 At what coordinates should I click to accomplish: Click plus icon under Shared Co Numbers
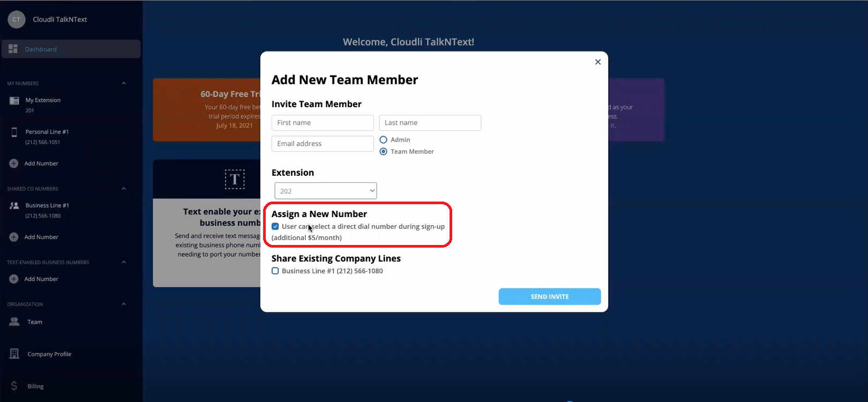coord(14,237)
